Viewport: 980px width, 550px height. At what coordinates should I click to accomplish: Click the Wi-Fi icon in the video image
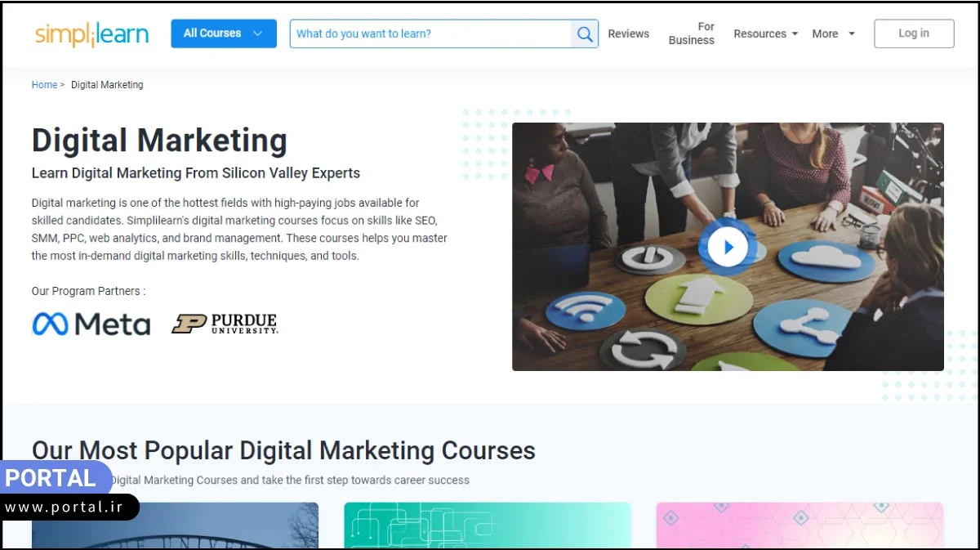(x=585, y=310)
